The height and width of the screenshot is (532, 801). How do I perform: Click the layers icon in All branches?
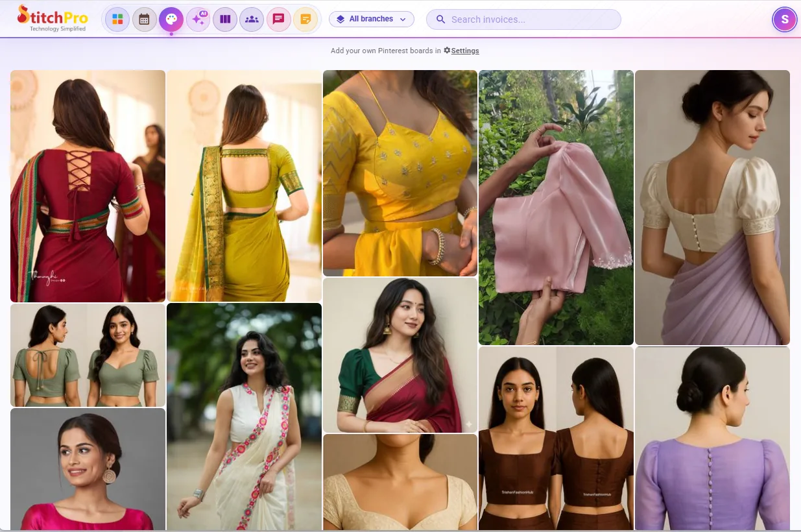tap(341, 19)
